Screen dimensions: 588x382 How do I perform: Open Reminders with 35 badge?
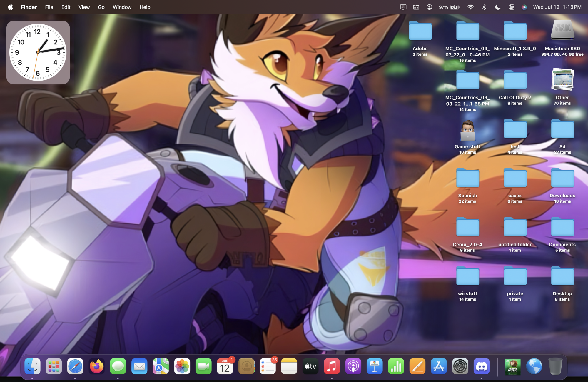pyautogui.click(x=268, y=366)
